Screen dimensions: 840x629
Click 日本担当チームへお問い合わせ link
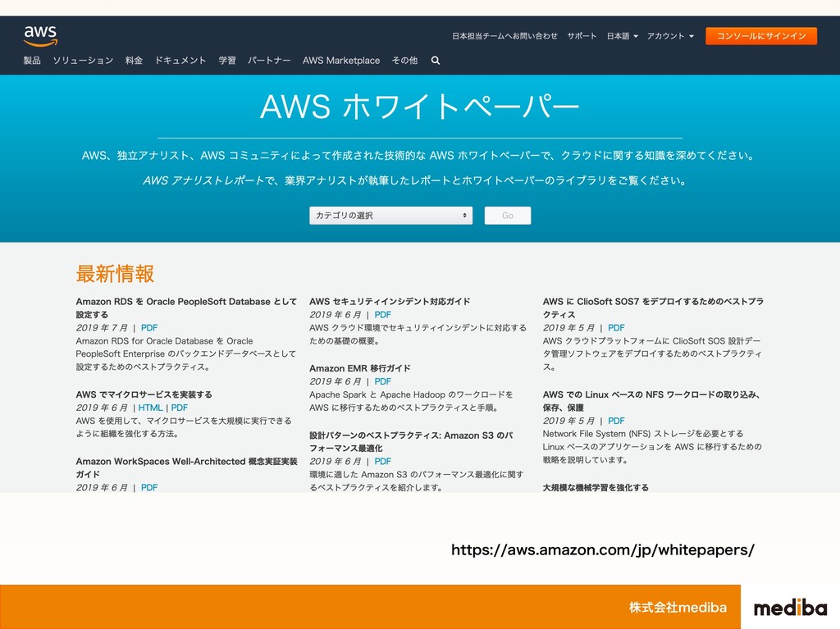point(504,36)
